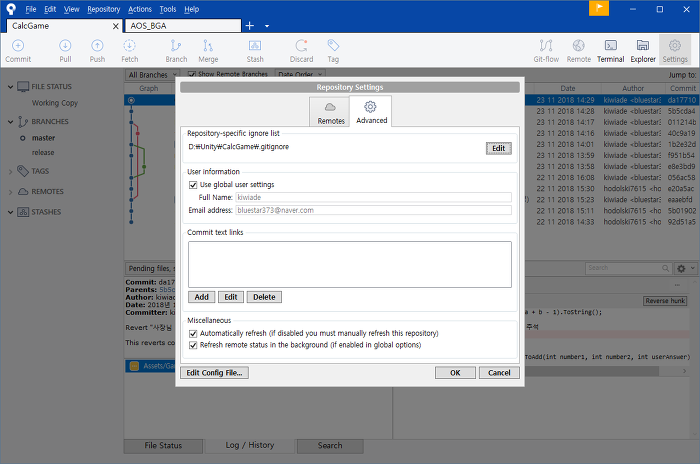700x464 pixels.
Task: Open the All Branches dropdown
Action: click(152, 75)
